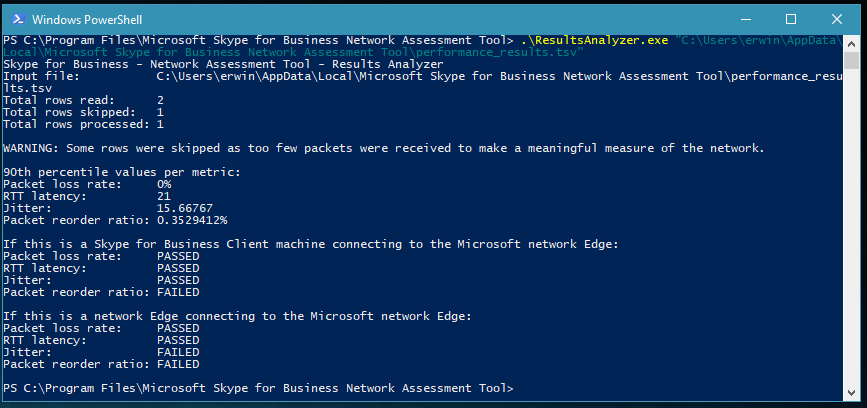Click the Total rows read line
The height and width of the screenshot is (408, 867).
[x=83, y=101]
